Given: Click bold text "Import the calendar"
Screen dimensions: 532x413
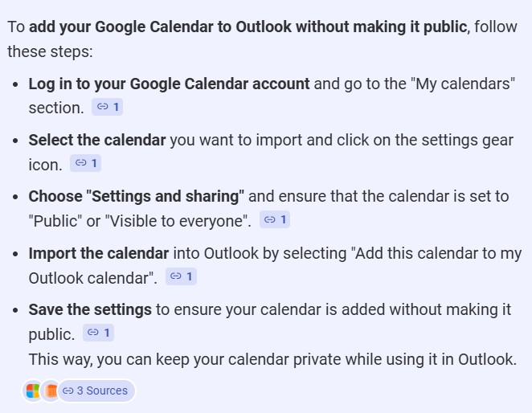Looking at the screenshot, I should point(99,253).
